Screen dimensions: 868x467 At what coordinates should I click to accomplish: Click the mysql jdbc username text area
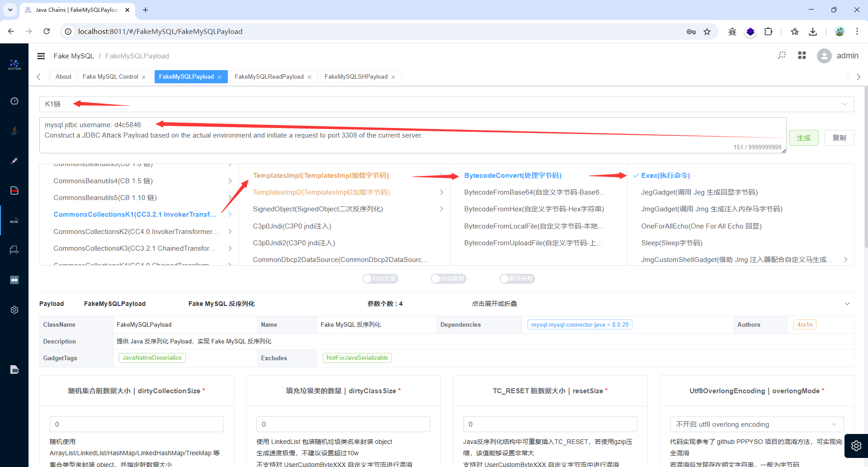coord(413,135)
